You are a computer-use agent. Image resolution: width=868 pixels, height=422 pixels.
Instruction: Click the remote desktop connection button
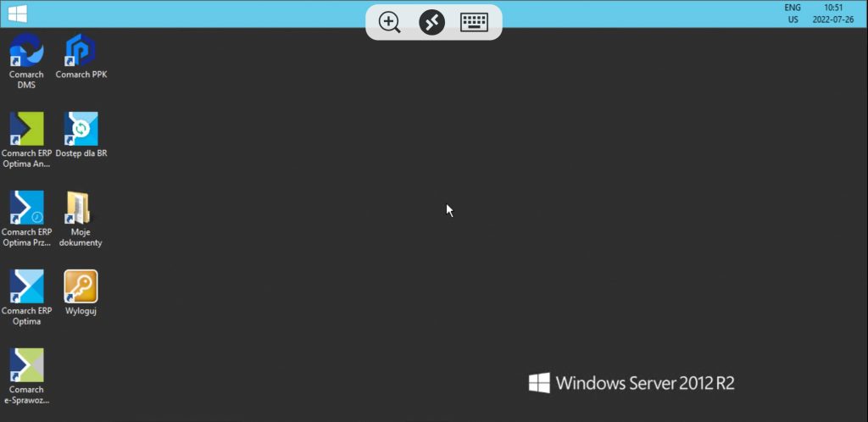(431, 23)
